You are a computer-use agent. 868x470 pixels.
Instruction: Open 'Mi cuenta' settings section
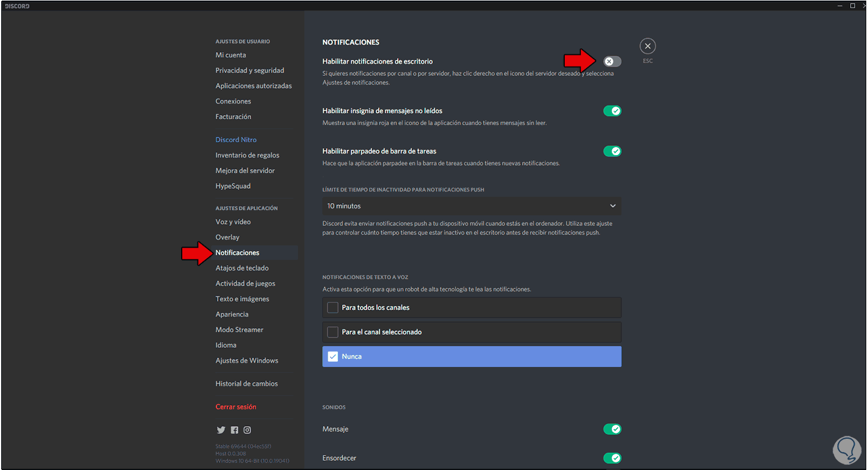tap(231, 55)
